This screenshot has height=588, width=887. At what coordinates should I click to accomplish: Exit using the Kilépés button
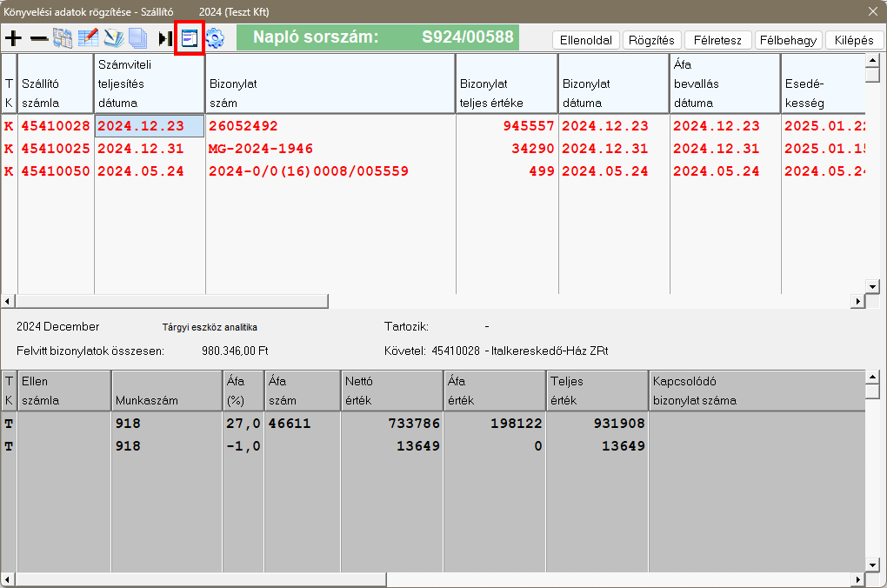854,40
